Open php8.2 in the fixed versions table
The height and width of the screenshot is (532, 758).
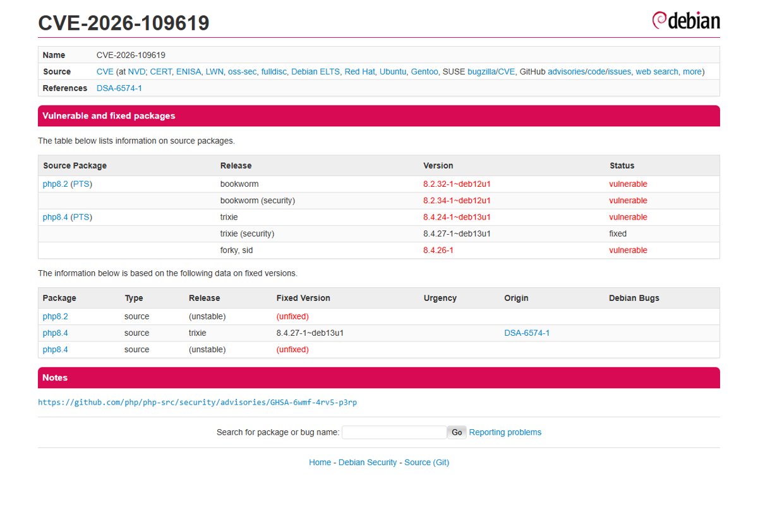click(55, 316)
